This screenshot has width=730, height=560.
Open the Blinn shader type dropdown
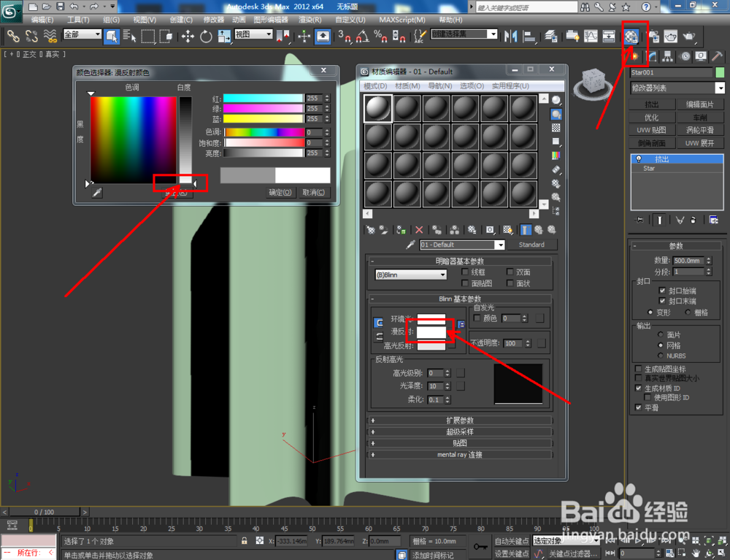click(409, 274)
